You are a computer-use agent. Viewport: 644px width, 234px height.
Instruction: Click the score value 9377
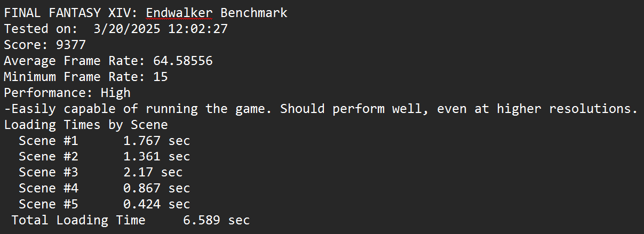(x=71, y=45)
